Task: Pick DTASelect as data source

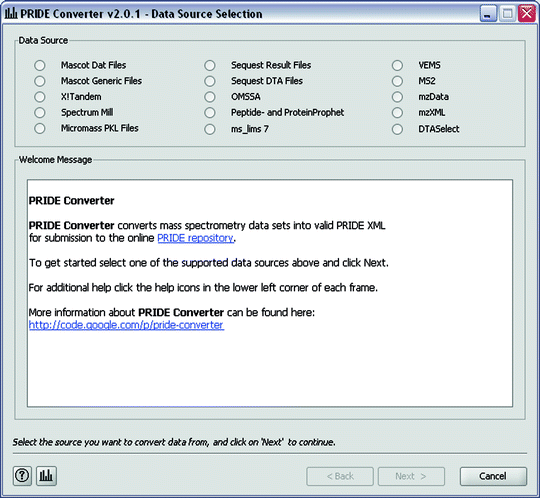Action: [x=397, y=129]
